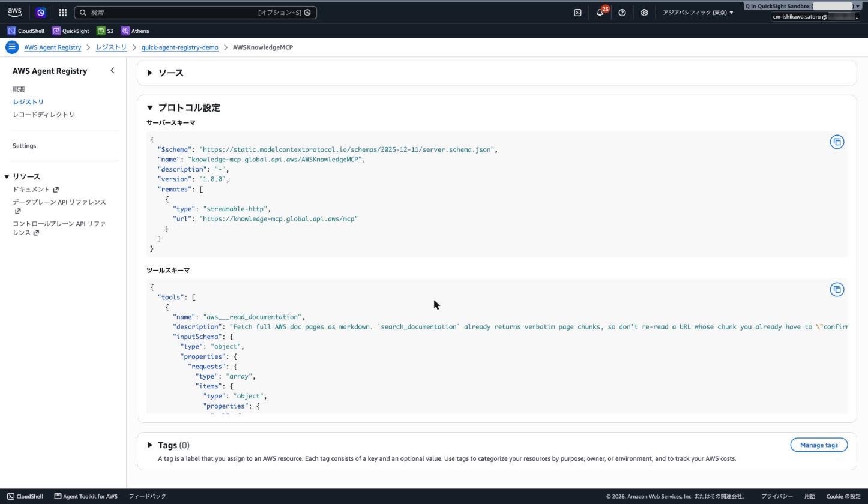The height and width of the screenshot is (504, 868).
Task: Click the Manage tags button
Action: (x=819, y=445)
